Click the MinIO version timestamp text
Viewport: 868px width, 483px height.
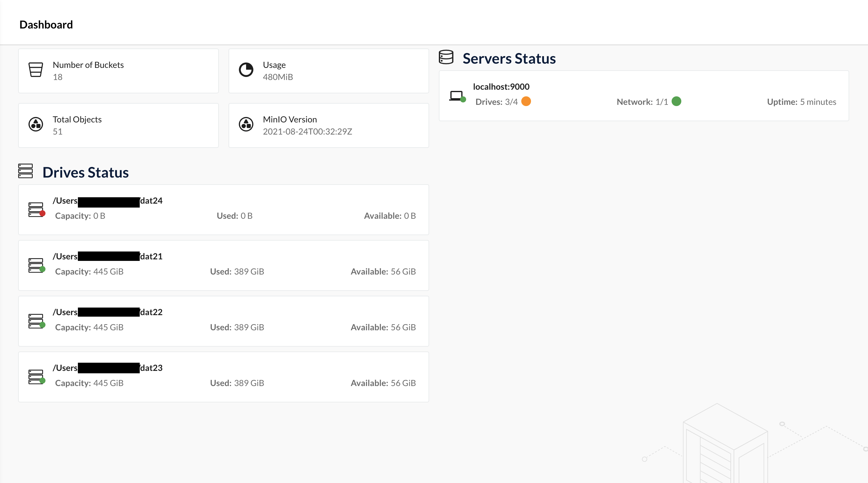coord(307,132)
